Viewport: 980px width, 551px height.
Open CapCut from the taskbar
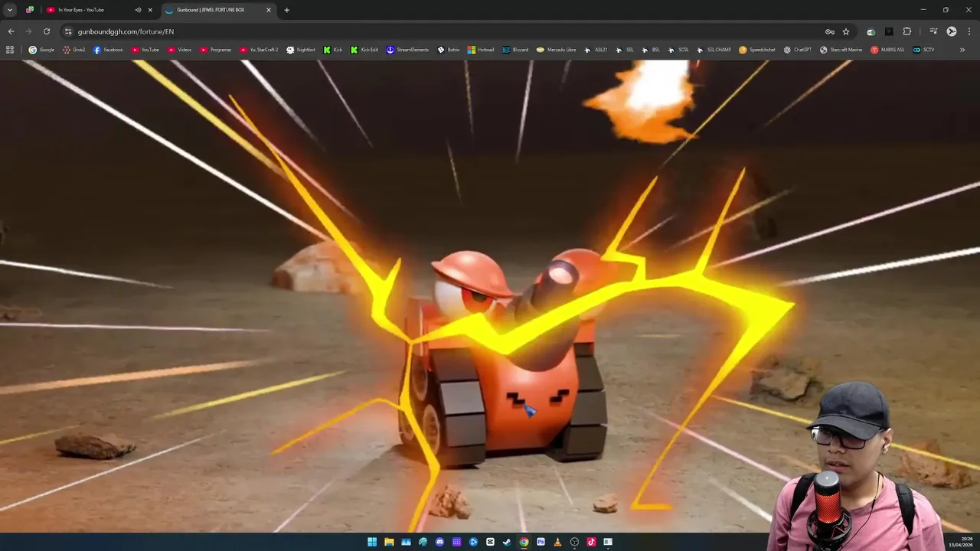[490, 542]
